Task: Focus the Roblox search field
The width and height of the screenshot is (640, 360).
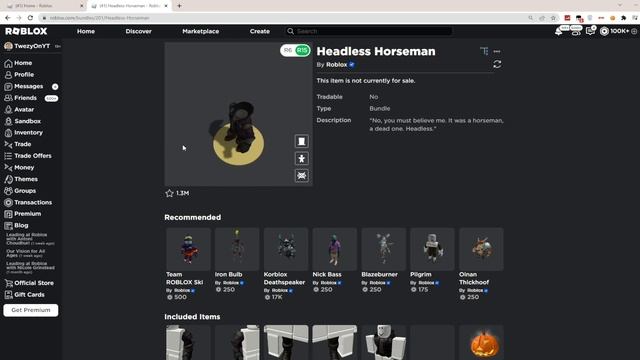Action: click(369, 31)
